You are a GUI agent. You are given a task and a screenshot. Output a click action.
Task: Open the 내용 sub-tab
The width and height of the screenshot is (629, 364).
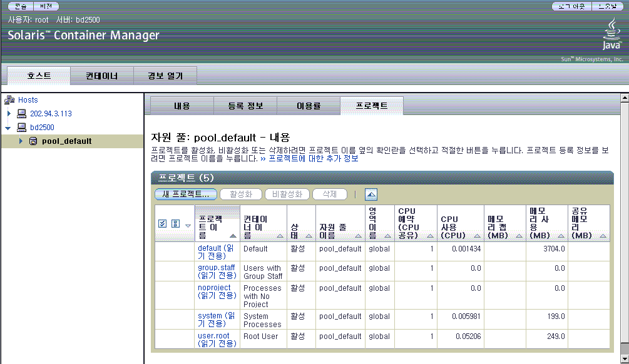coord(182,106)
